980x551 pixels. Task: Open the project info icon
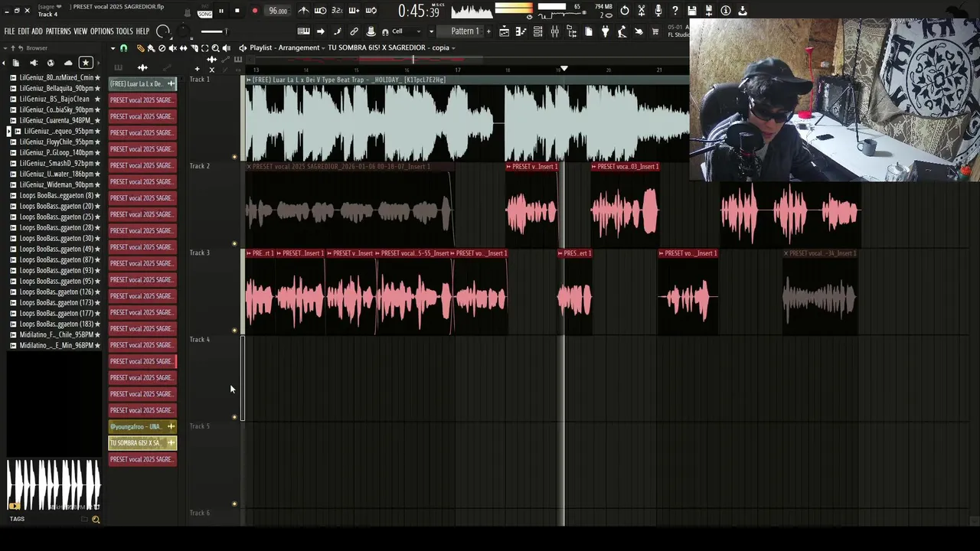726,11
